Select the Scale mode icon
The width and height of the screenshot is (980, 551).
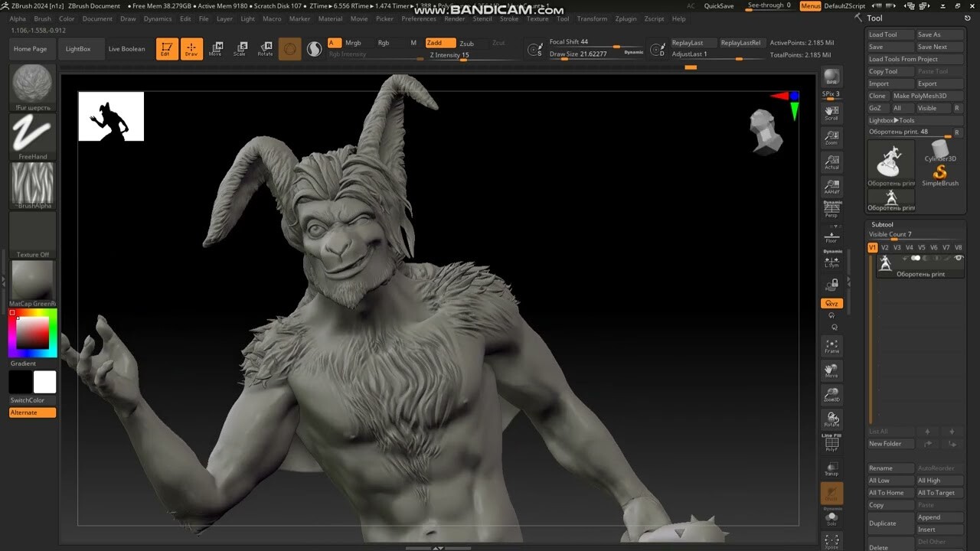coord(241,47)
